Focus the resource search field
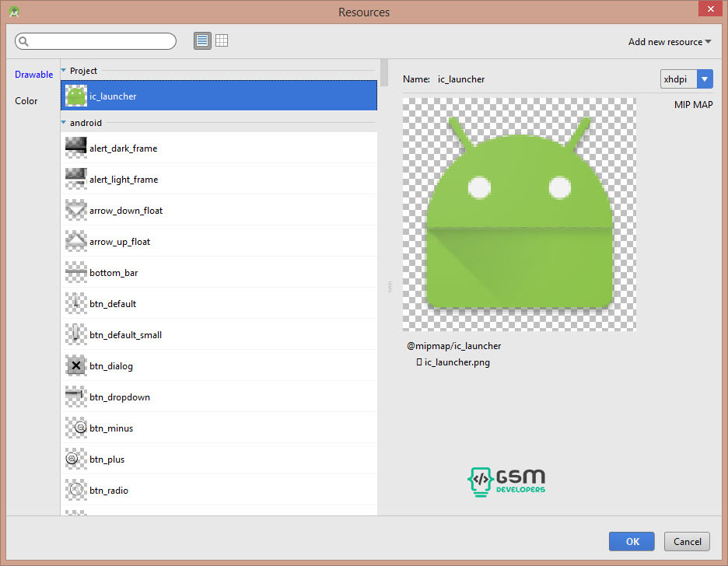Image resolution: width=728 pixels, height=566 pixels. (x=96, y=41)
